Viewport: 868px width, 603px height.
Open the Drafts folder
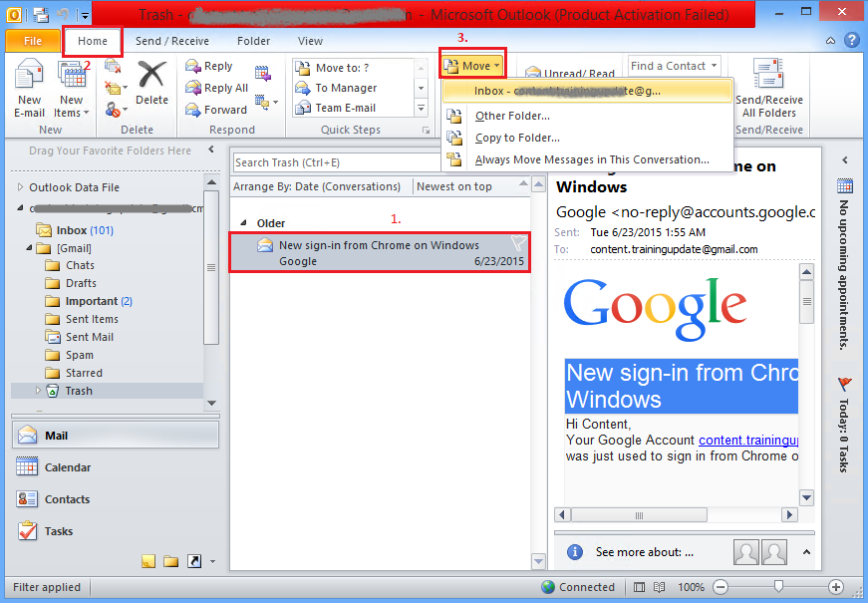81,283
